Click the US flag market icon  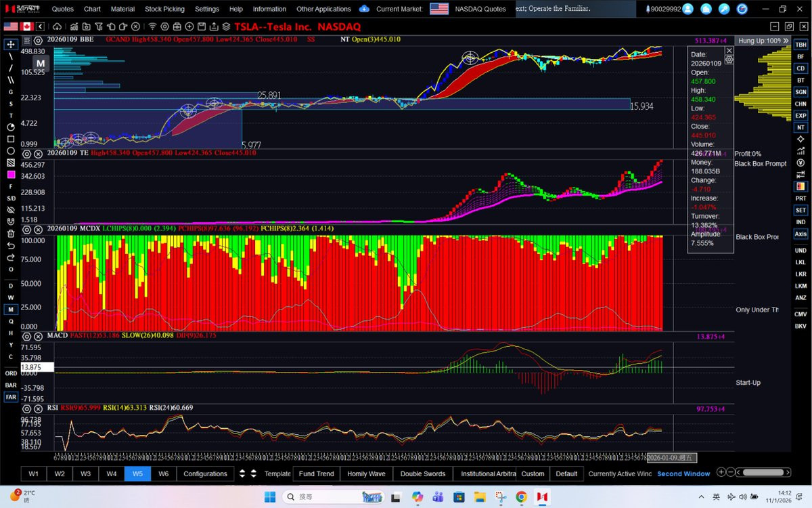click(11, 26)
